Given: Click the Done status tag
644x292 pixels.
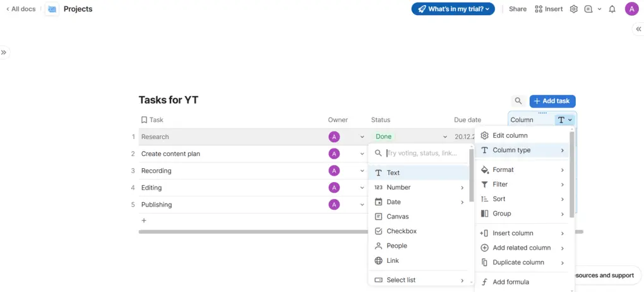Looking at the screenshot, I should coord(383,137).
